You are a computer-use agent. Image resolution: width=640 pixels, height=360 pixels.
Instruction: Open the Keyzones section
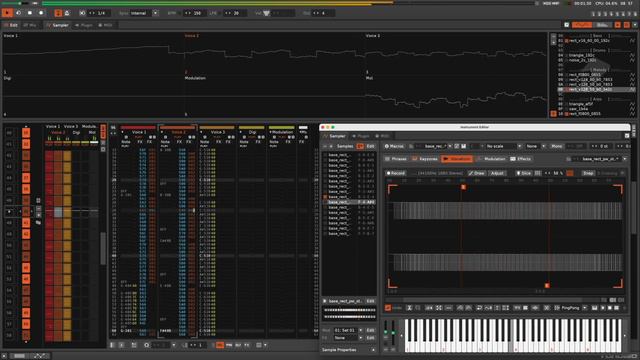click(x=425, y=159)
